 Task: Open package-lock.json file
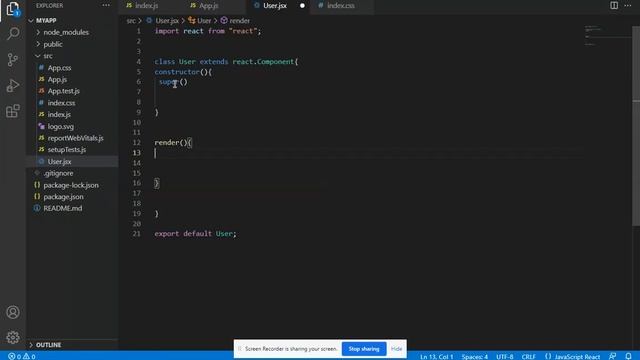pos(71,185)
